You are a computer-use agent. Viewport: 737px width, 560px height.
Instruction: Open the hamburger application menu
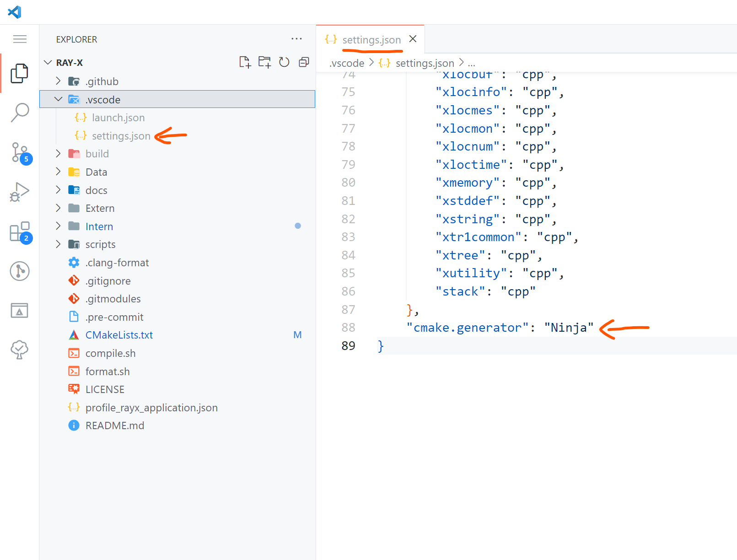pyautogui.click(x=20, y=39)
